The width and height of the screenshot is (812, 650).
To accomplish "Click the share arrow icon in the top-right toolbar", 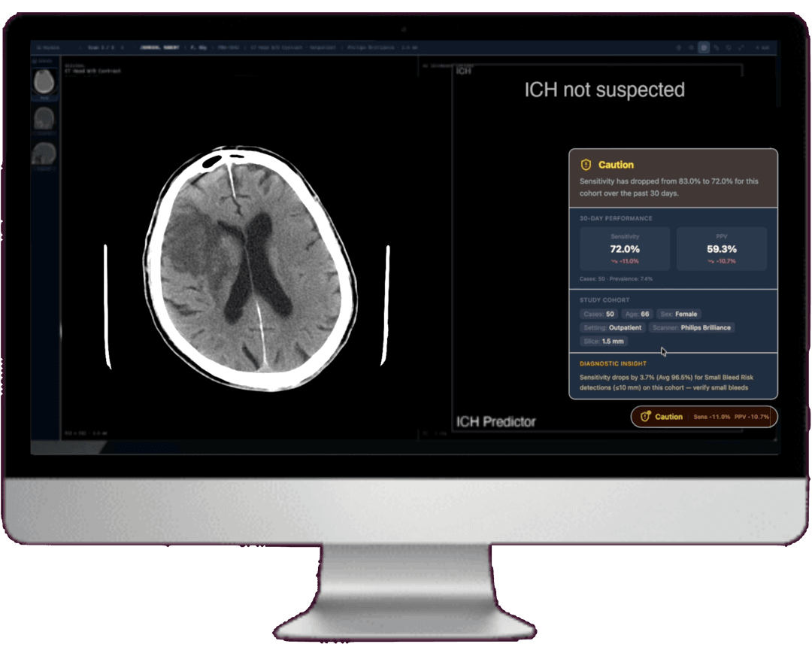I will coord(741,47).
